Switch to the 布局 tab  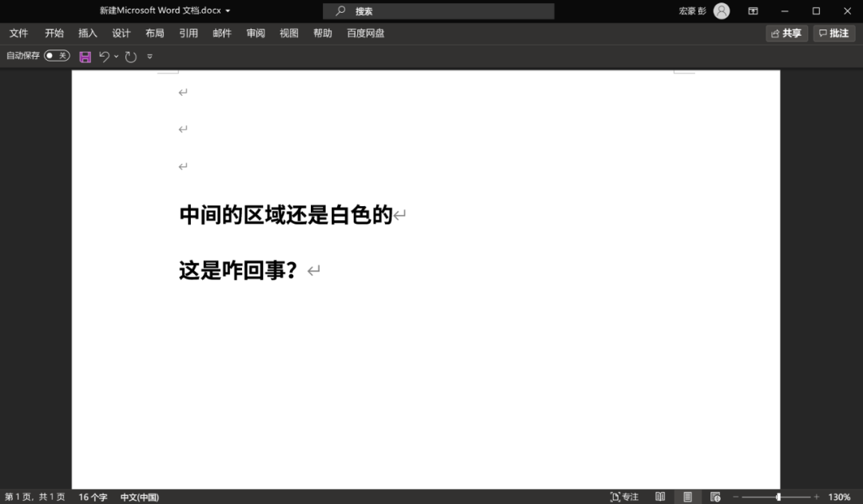[x=155, y=33]
